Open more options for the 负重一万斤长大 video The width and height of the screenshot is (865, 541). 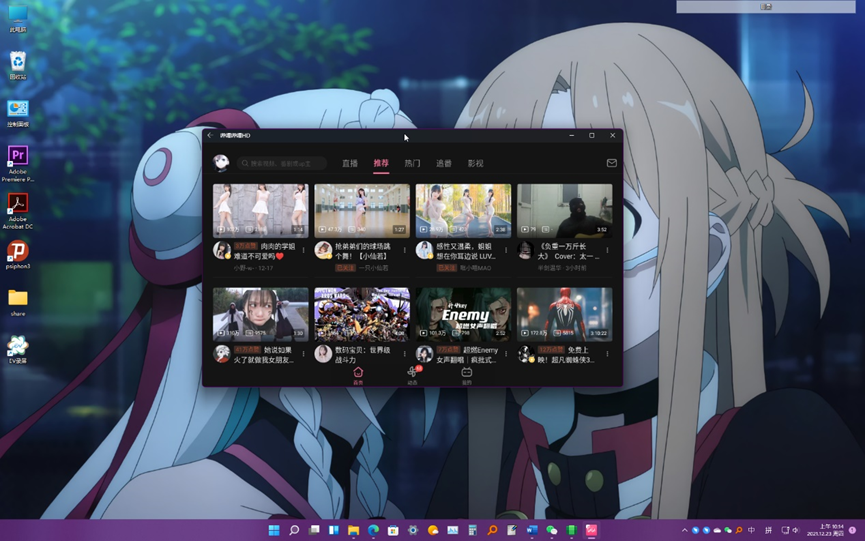607,250
